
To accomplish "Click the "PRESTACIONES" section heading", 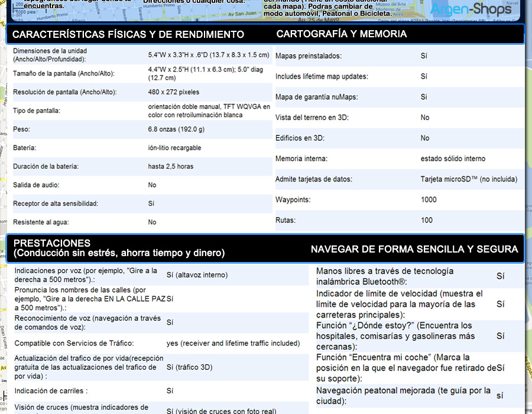I will pyautogui.click(x=52, y=243).
